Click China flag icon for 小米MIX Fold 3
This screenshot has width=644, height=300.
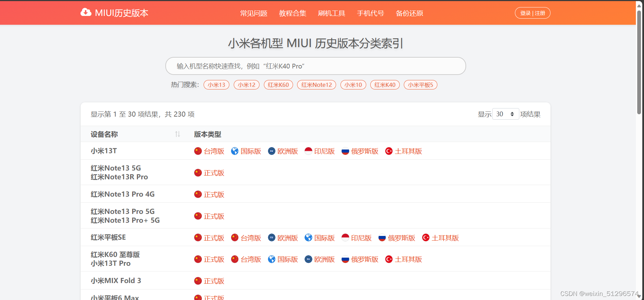tap(198, 281)
